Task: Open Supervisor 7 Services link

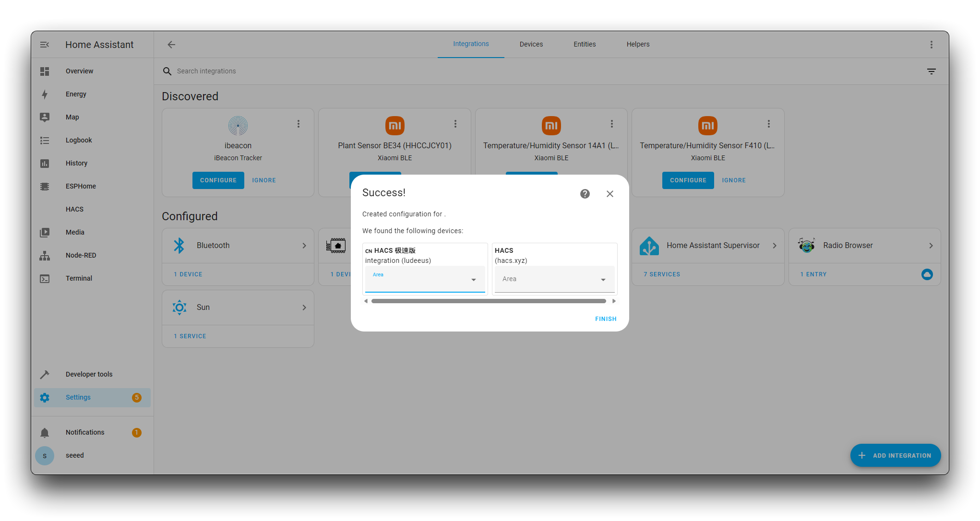Action: tap(662, 274)
